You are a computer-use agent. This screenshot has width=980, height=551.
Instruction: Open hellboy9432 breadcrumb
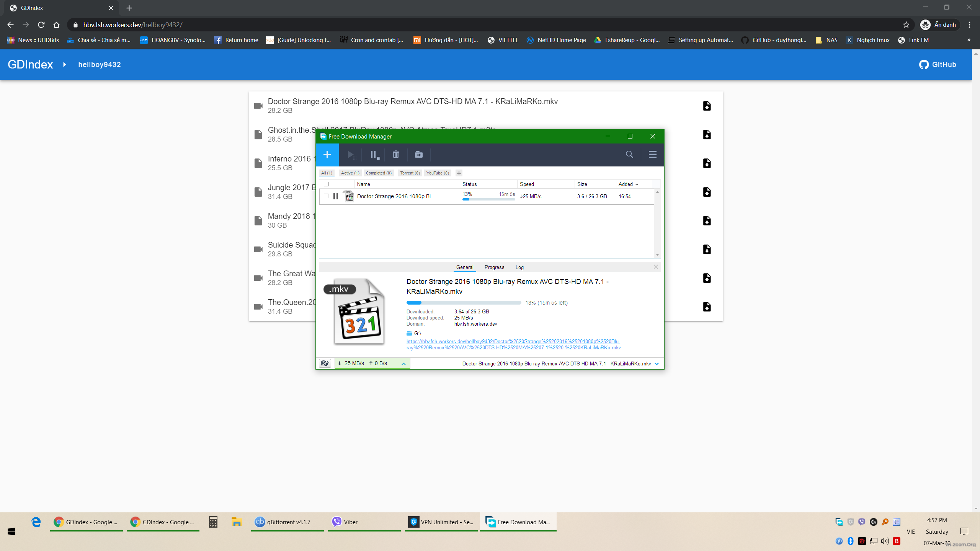100,65
